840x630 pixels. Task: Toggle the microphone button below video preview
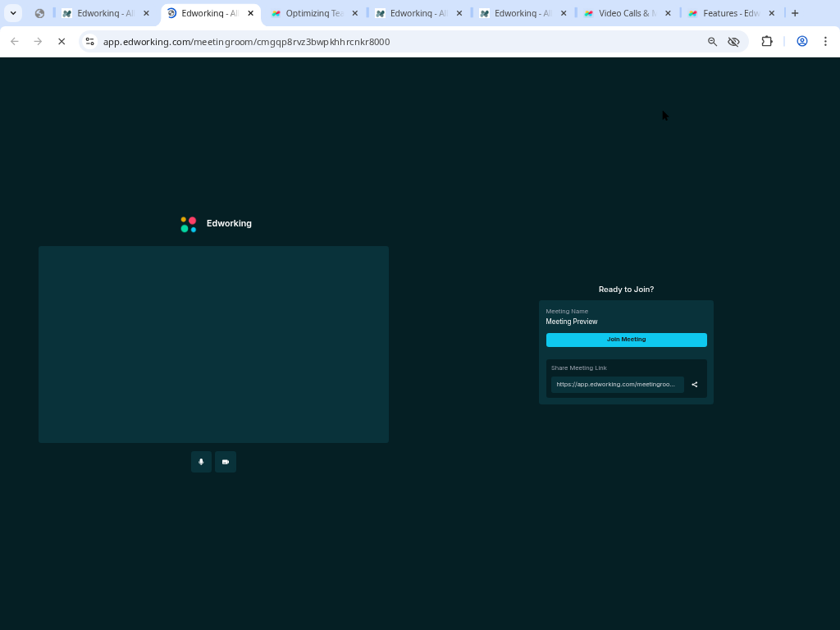pos(201,462)
